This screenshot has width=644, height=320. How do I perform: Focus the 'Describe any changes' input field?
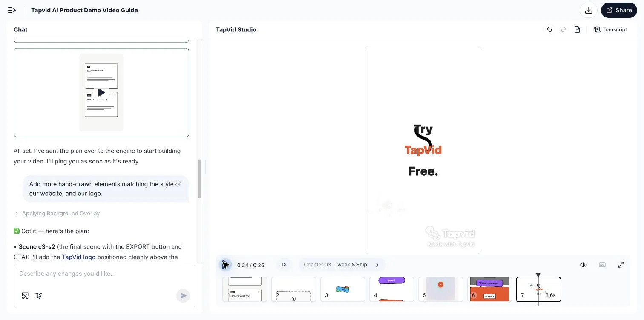104,274
